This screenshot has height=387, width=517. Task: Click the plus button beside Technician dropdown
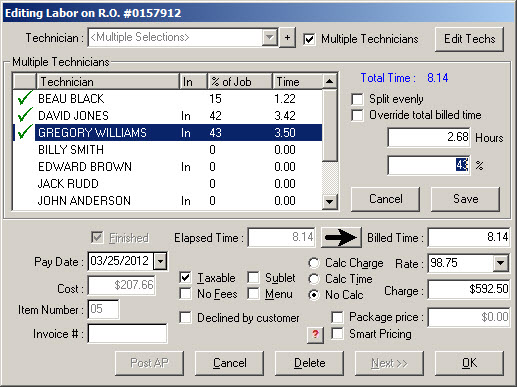click(x=287, y=38)
